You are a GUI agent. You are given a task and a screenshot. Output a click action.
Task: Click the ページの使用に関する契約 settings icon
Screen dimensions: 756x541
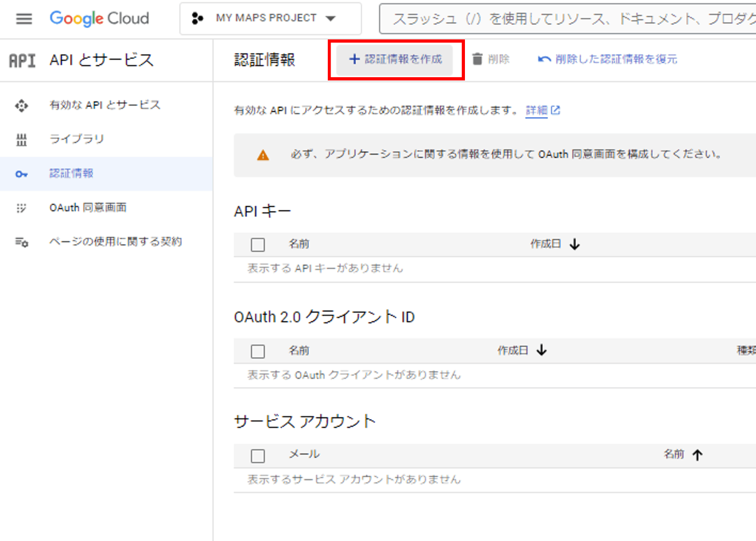coord(22,242)
